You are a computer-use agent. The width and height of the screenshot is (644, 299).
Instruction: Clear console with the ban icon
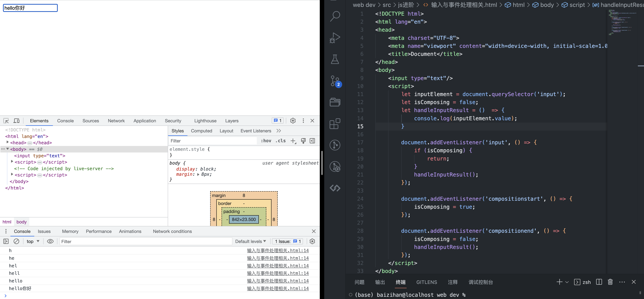[x=17, y=241]
